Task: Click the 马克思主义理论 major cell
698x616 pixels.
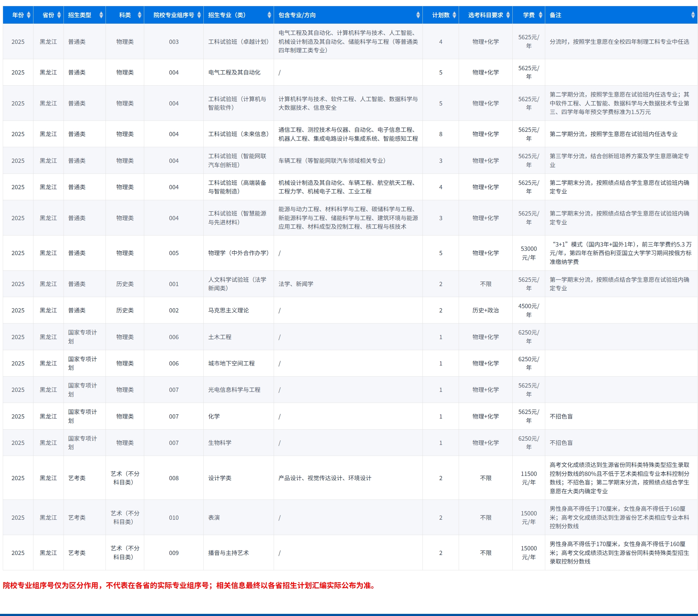Action: tap(229, 310)
